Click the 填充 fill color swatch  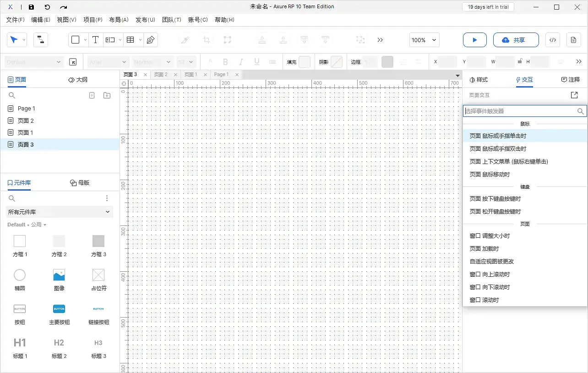(304, 62)
